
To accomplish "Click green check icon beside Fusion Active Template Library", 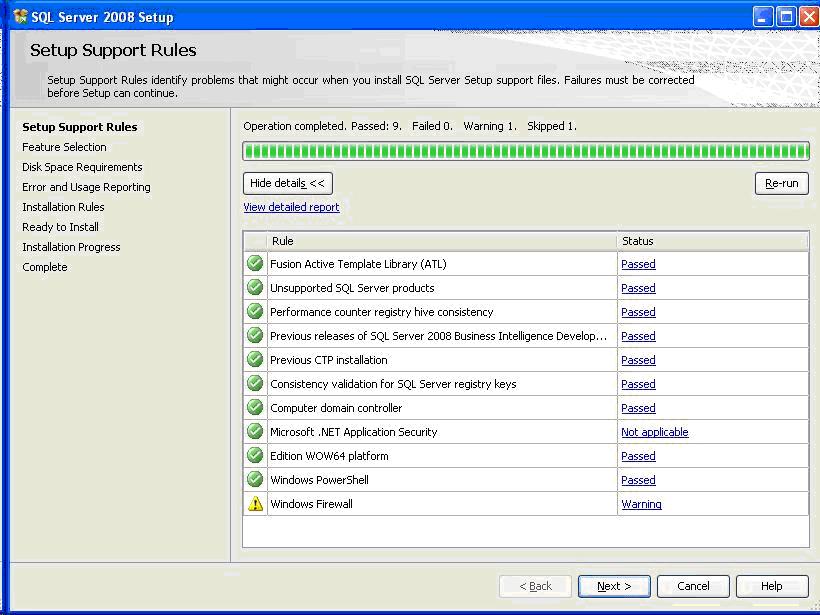I will [x=255, y=264].
